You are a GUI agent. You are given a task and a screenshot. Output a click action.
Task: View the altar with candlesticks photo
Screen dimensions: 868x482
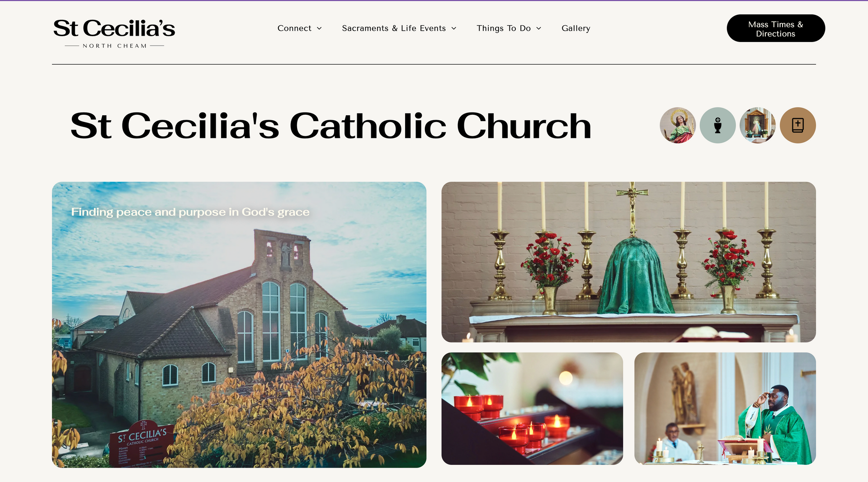click(628, 262)
